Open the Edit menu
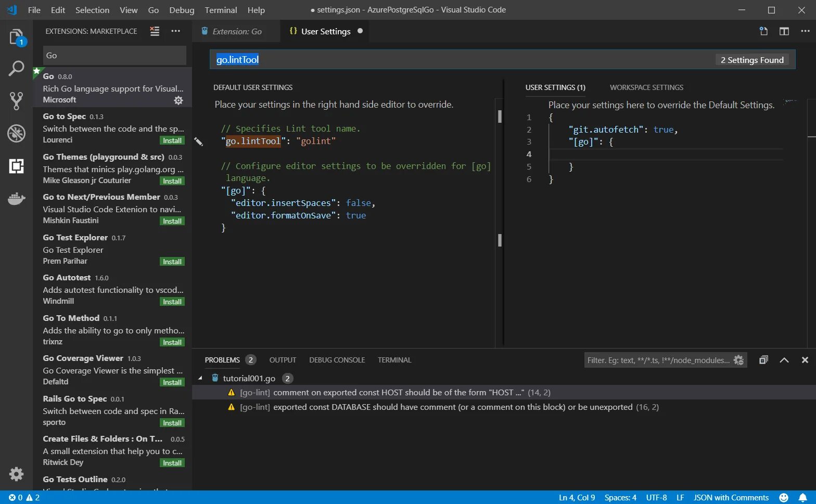The width and height of the screenshot is (816, 504). (58, 10)
